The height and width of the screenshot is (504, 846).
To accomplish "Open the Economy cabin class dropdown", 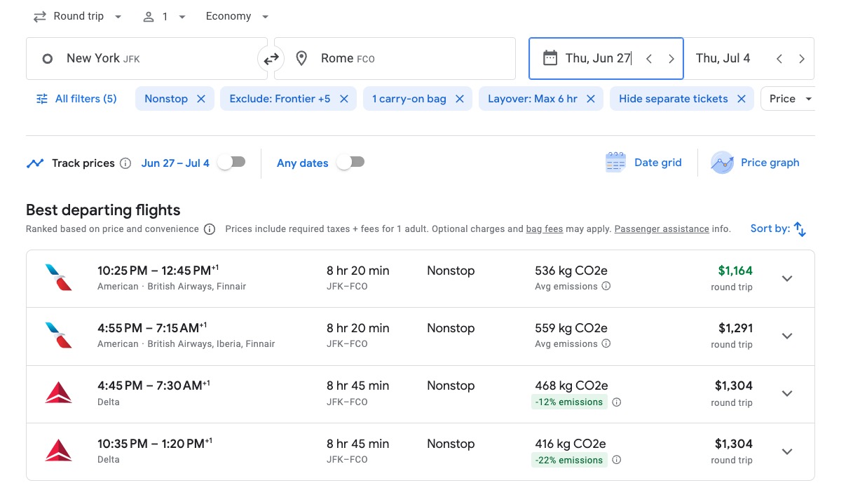I will (237, 16).
